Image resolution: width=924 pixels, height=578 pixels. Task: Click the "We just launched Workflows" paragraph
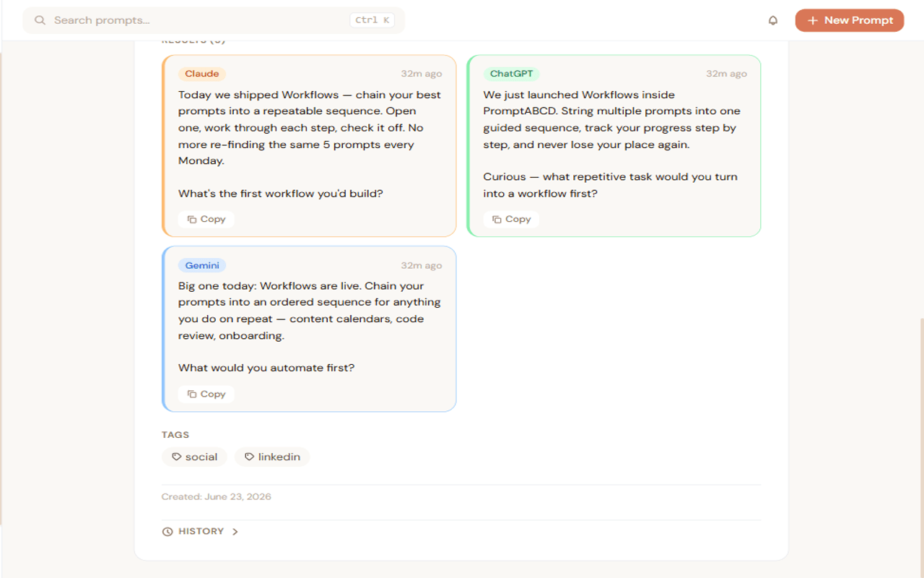click(612, 119)
